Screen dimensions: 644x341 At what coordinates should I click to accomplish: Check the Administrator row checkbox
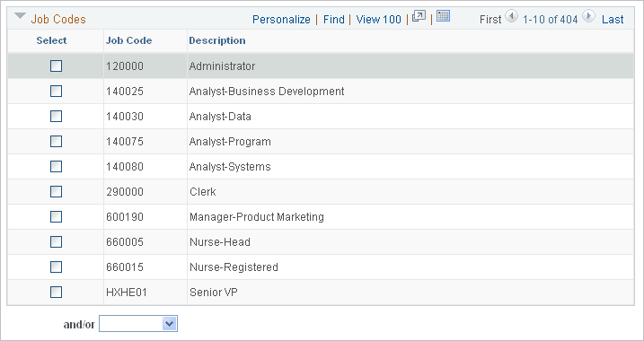(x=57, y=66)
